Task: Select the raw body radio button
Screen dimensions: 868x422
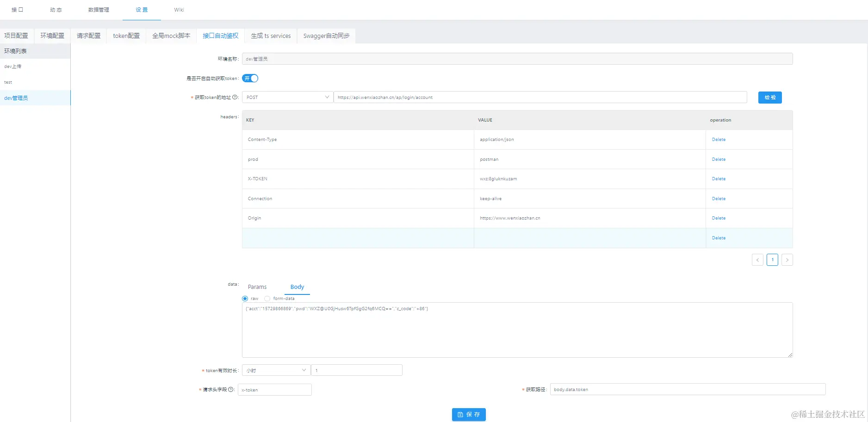Action: [245, 299]
